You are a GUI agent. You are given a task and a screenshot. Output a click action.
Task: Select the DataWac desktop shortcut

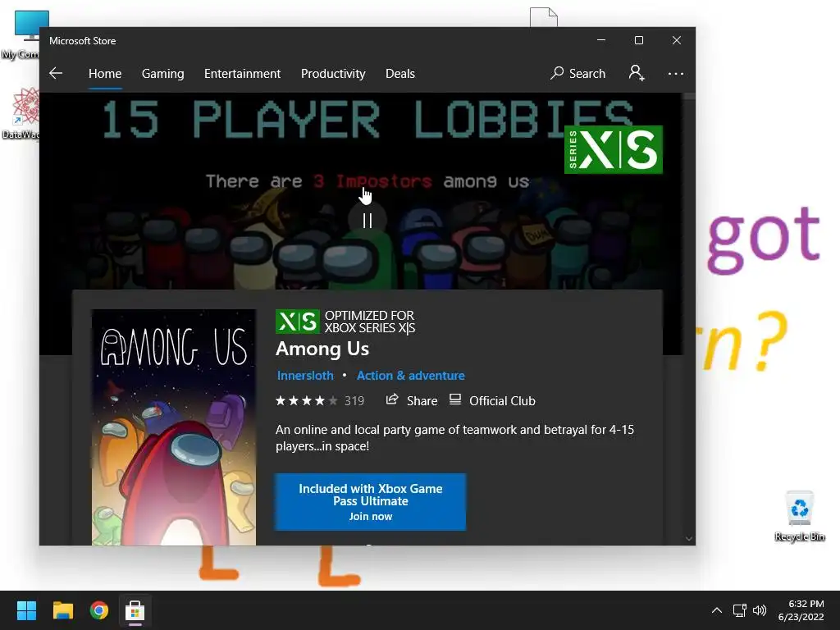[x=21, y=113]
